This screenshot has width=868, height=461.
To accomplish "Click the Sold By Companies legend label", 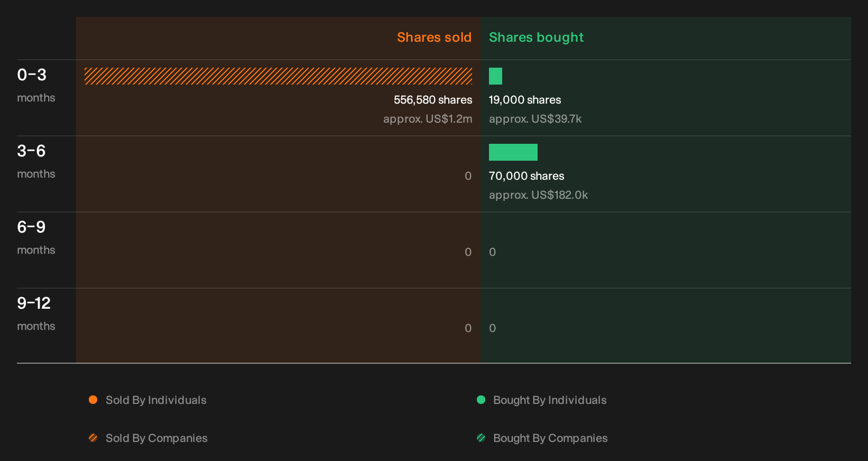I will click(x=156, y=438).
